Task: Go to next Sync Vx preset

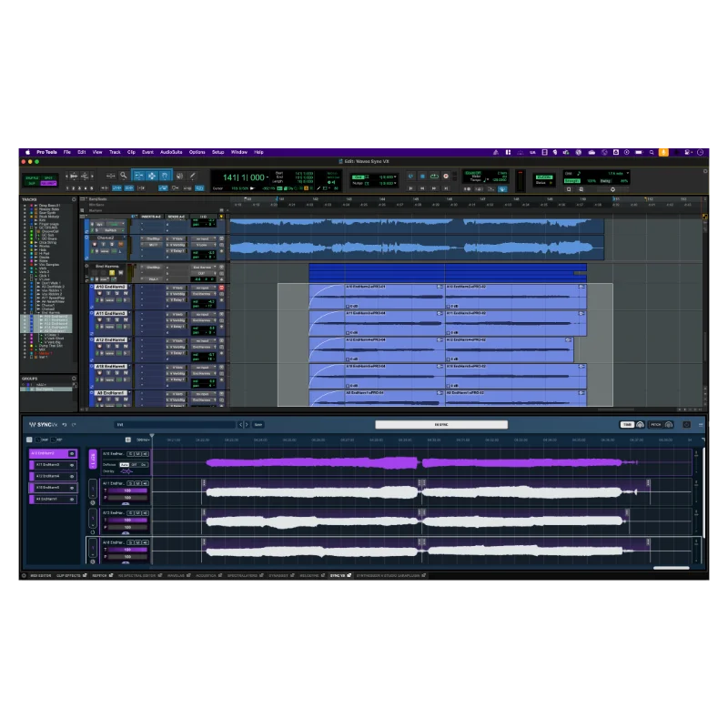Action: [247, 424]
